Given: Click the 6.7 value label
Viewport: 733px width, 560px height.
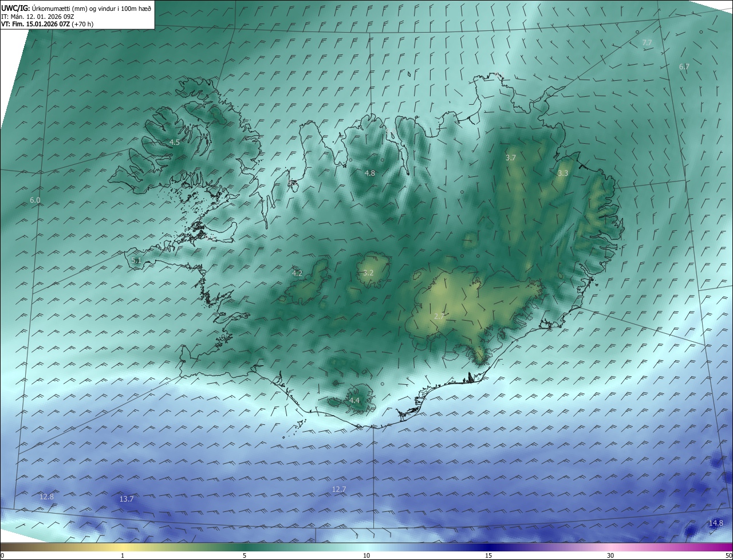Looking at the screenshot, I should point(684,67).
